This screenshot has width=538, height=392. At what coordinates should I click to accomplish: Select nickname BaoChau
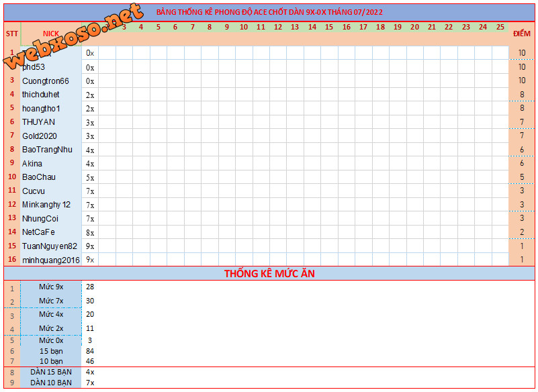tap(39, 177)
